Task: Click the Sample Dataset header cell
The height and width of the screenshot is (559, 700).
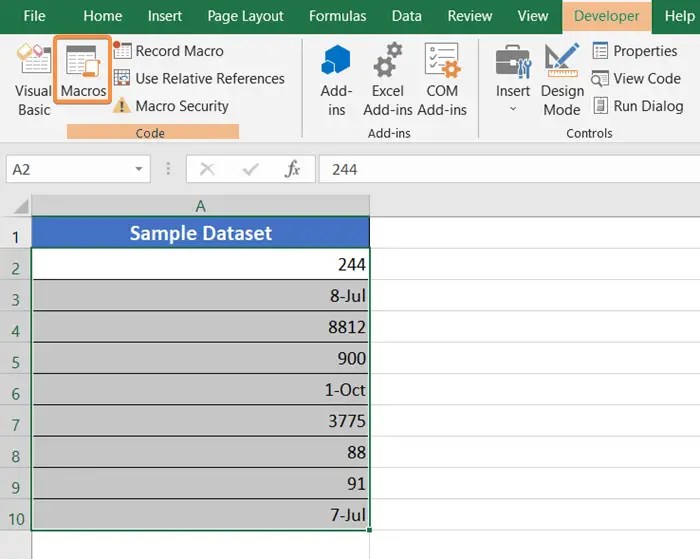Action: (200, 233)
